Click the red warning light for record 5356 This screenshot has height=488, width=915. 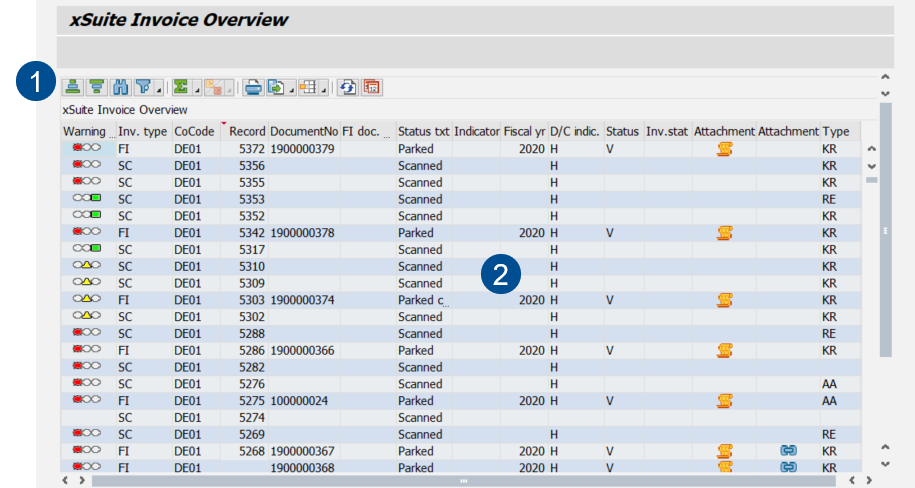pos(80,166)
